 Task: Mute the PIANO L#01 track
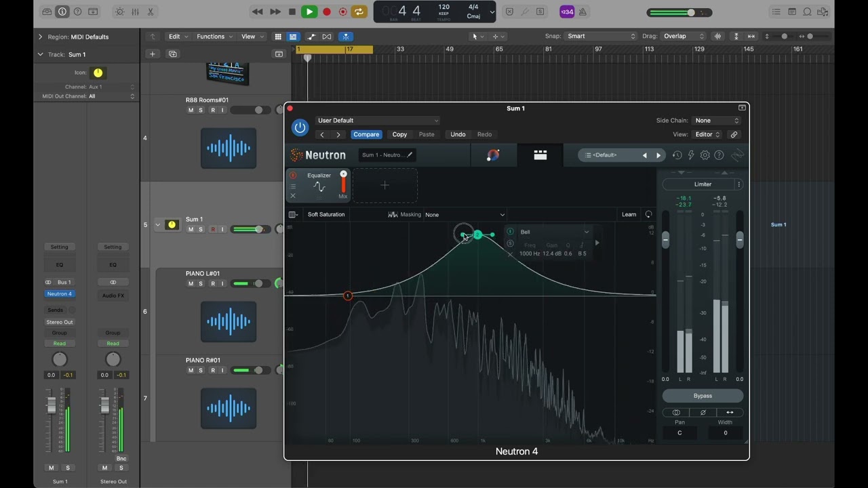[x=191, y=283]
